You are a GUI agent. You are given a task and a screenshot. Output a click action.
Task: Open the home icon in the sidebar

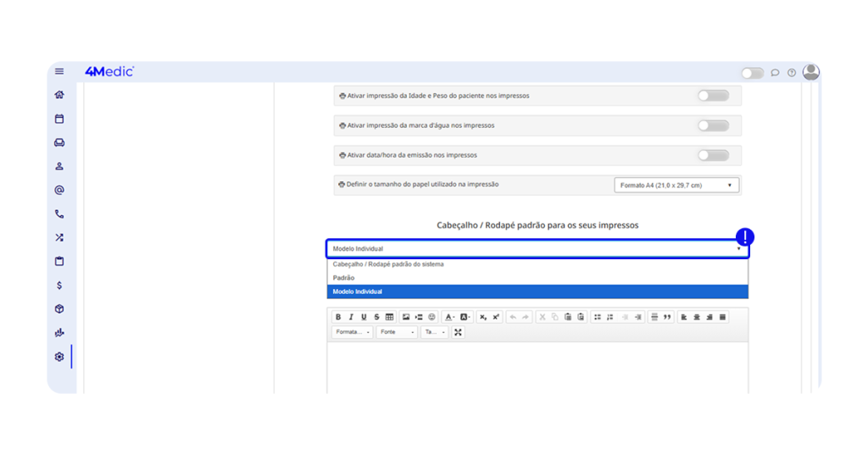(x=59, y=95)
